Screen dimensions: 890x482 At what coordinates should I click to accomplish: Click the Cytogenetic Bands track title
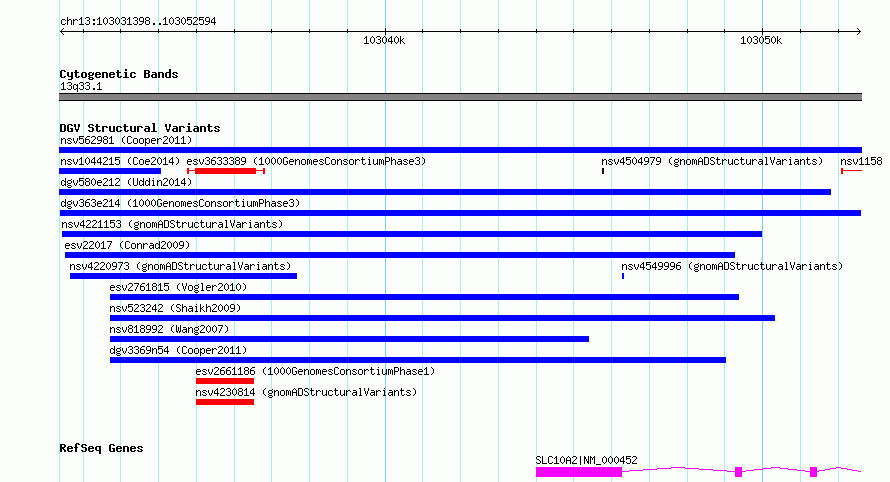(119, 74)
